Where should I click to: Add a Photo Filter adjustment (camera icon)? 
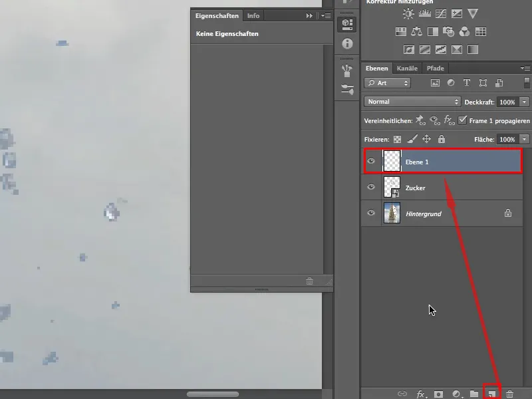click(448, 31)
